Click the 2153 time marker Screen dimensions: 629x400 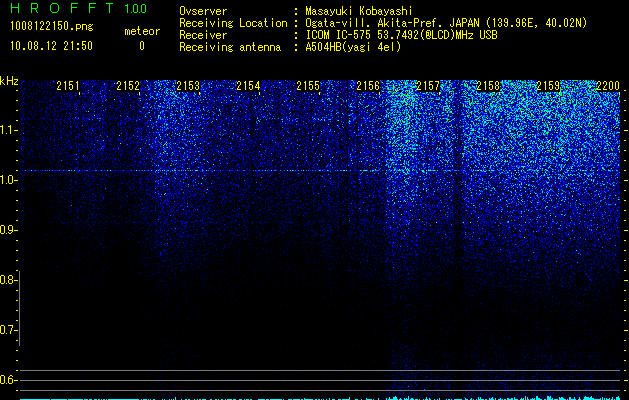[188, 86]
